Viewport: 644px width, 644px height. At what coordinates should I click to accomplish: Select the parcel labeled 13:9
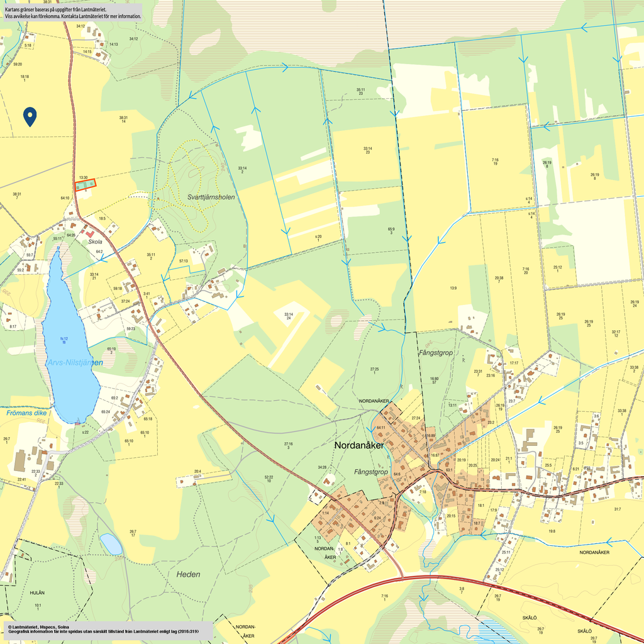point(453,288)
